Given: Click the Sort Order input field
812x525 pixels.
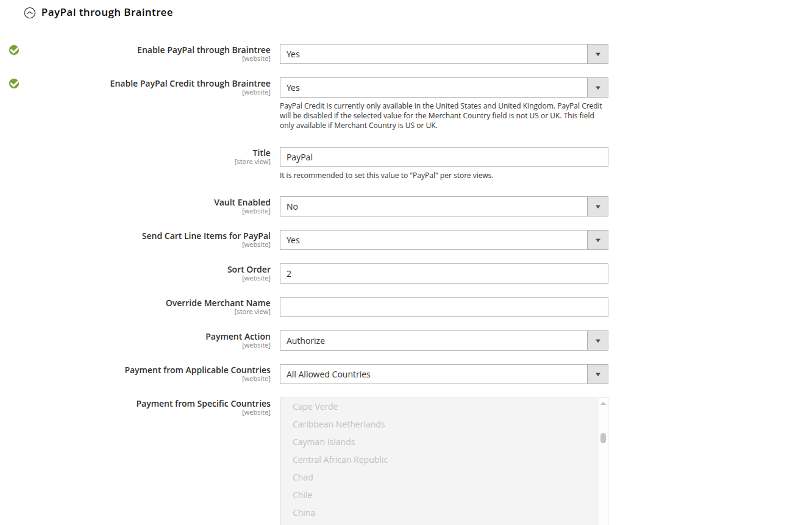Looking at the screenshot, I should [443, 274].
